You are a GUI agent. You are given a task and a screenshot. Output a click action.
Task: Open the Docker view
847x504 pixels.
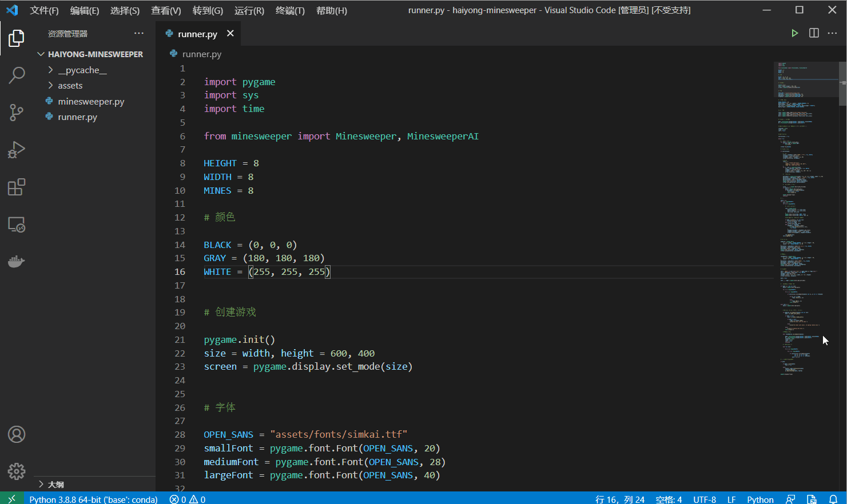pyautogui.click(x=17, y=262)
